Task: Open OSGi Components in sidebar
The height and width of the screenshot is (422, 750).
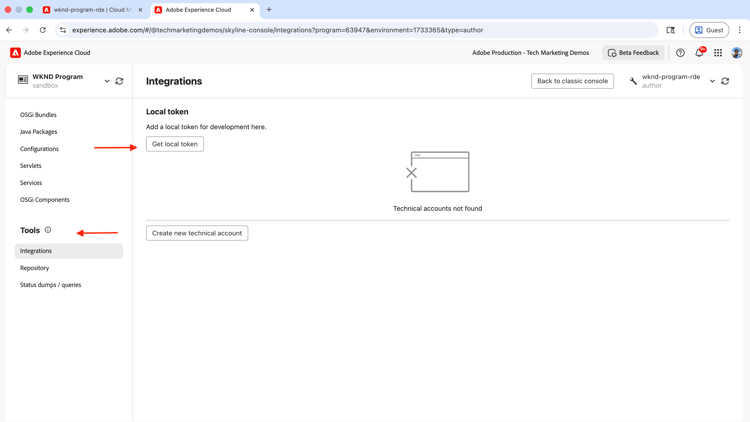Action: tap(44, 200)
